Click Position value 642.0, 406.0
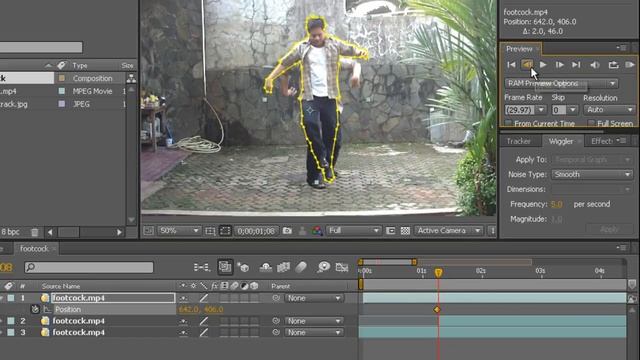Viewport: 640px width, 360px height. pyautogui.click(x=201, y=310)
